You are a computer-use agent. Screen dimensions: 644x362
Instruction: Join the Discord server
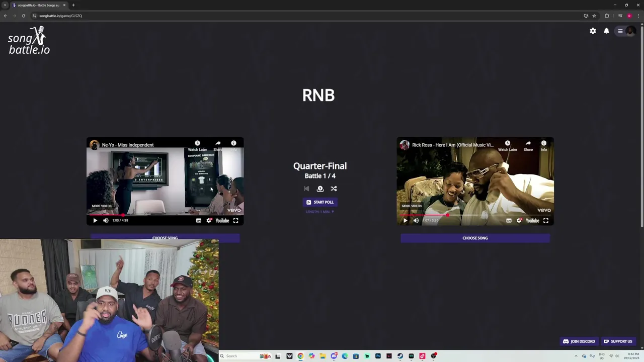tap(579, 341)
